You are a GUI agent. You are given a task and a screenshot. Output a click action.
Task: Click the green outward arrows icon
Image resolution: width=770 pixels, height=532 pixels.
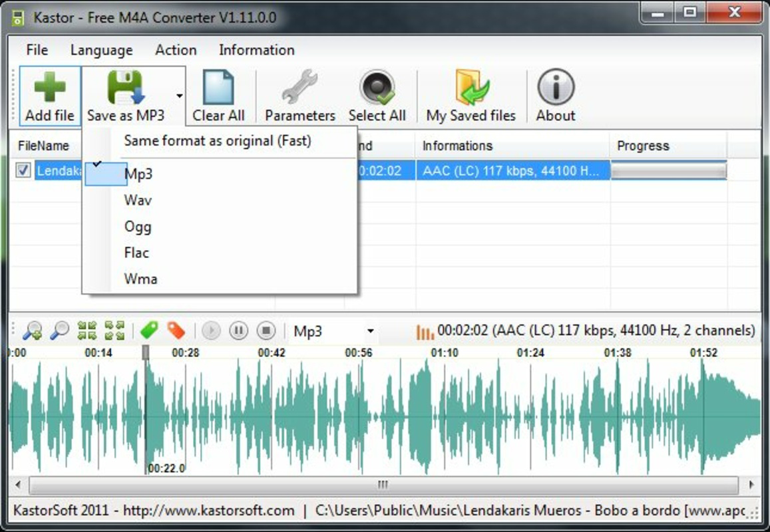click(x=114, y=331)
